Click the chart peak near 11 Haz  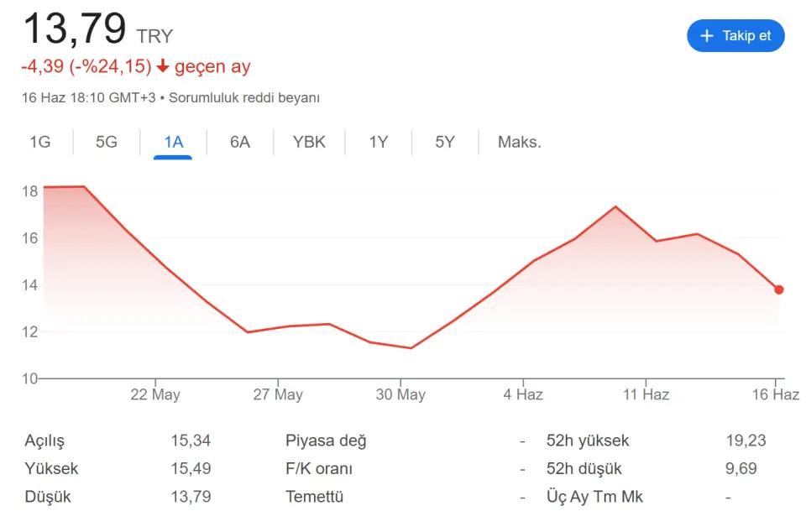click(615, 206)
